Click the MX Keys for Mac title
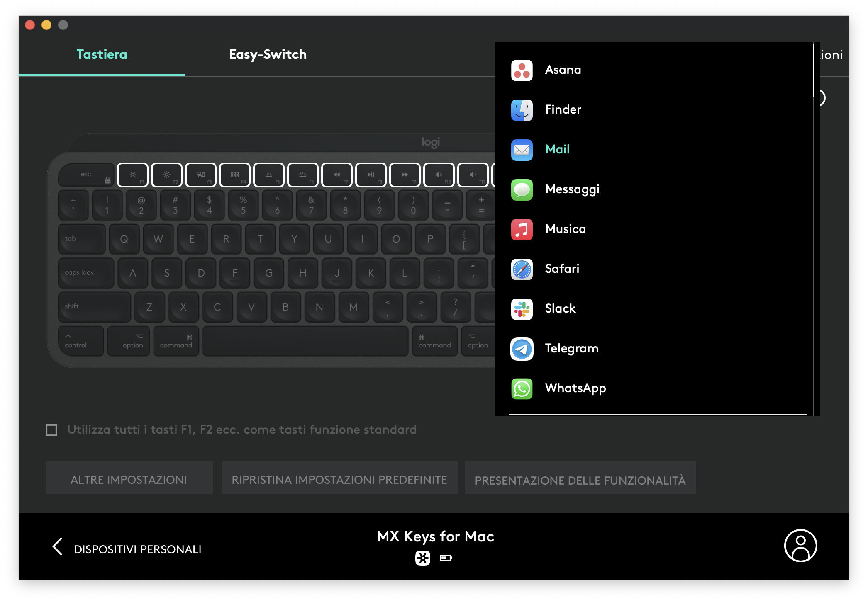The width and height of the screenshot is (868, 602). pos(435,536)
